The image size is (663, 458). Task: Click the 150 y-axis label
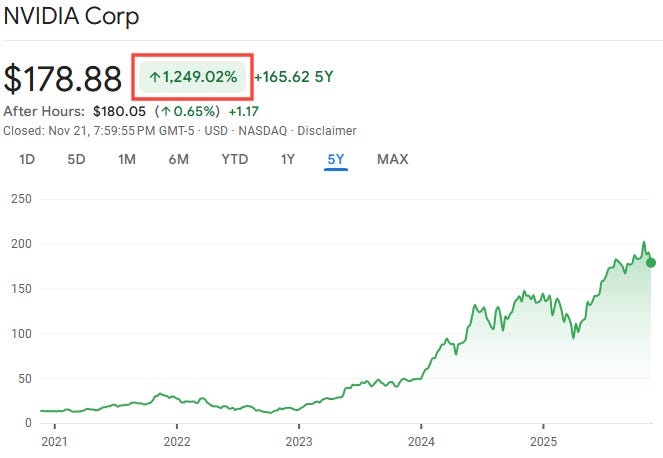tap(21, 289)
